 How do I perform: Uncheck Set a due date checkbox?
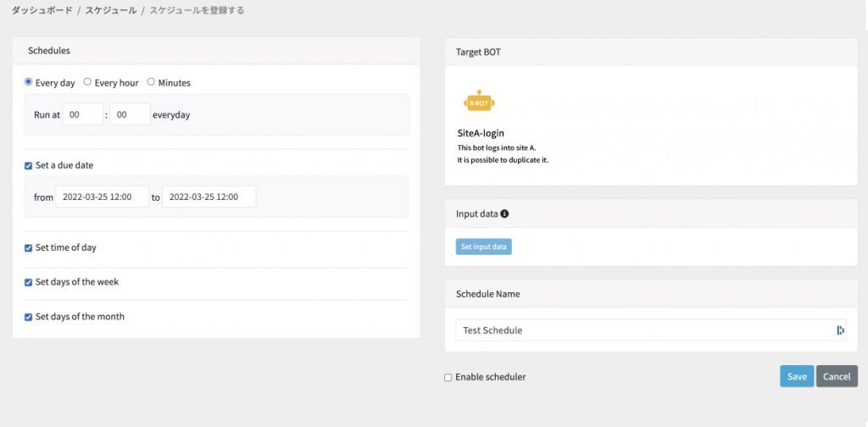pos(28,165)
